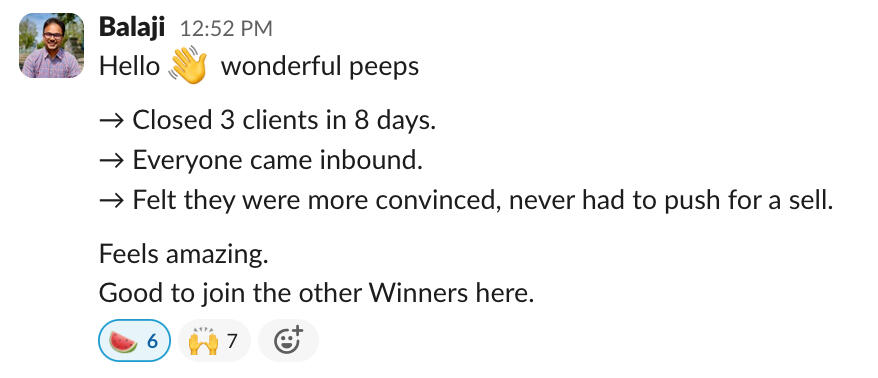The width and height of the screenshot is (878, 378).
Task: Click the arrow before 'Everyone came inbound'
Action: (111, 161)
